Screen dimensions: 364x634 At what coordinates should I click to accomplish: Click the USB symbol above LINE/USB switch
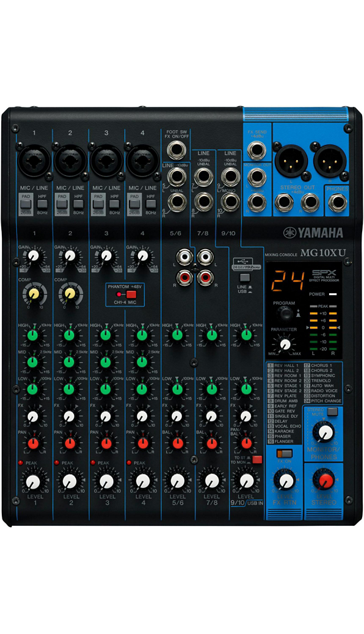pos(244,261)
